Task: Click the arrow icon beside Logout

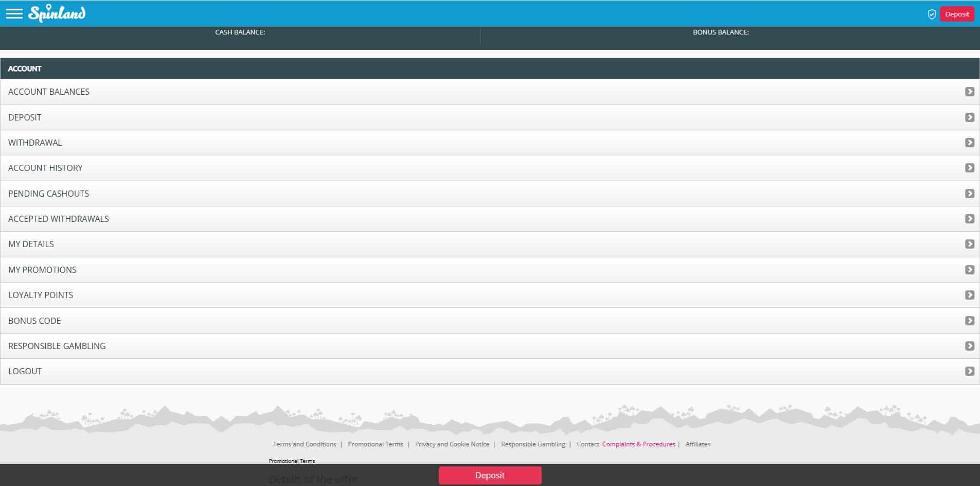Action: 969,371
